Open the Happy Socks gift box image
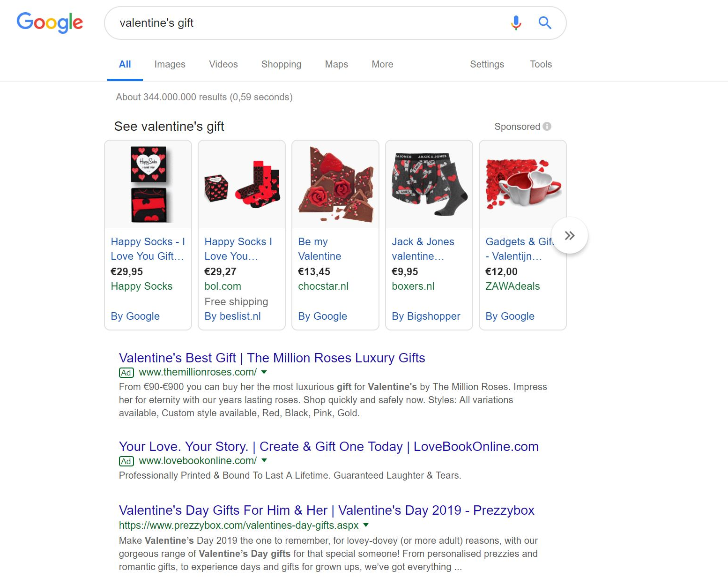The image size is (728, 578). pyautogui.click(x=148, y=184)
